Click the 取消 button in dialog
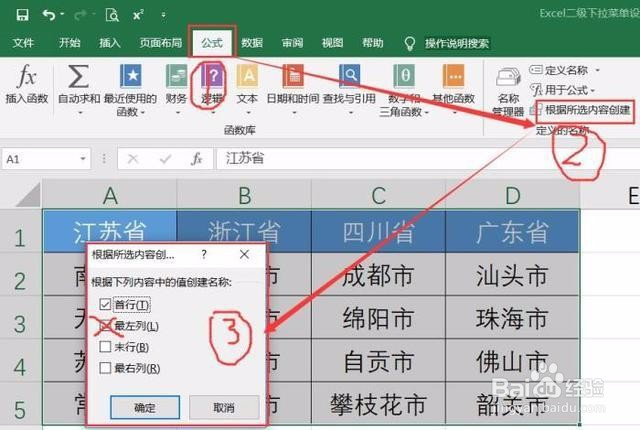This screenshot has width=640, height=430. (x=224, y=407)
